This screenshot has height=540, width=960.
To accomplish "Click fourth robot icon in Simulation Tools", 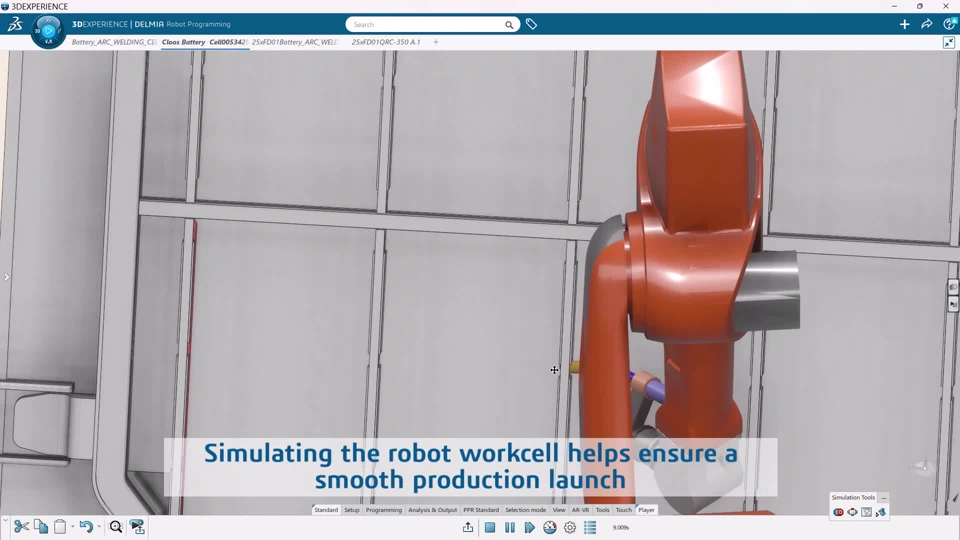I will (880, 512).
